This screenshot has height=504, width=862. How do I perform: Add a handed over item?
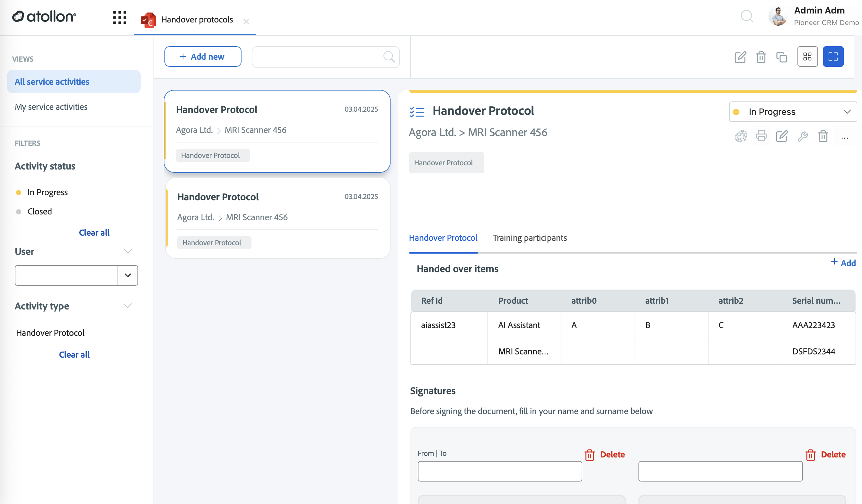pyautogui.click(x=843, y=263)
